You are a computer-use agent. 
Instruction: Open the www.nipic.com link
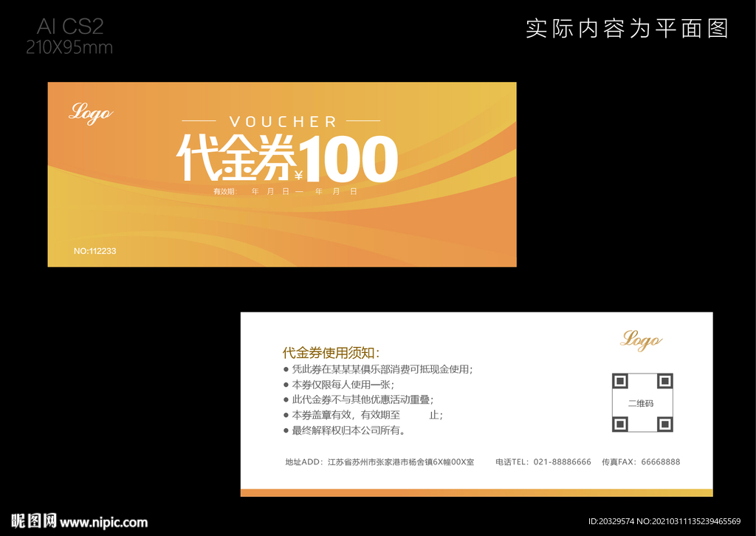coord(103,523)
